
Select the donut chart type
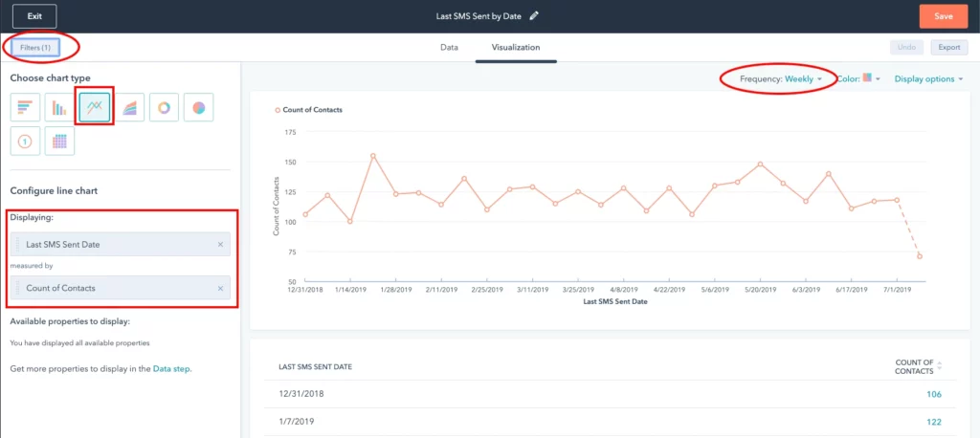point(164,107)
